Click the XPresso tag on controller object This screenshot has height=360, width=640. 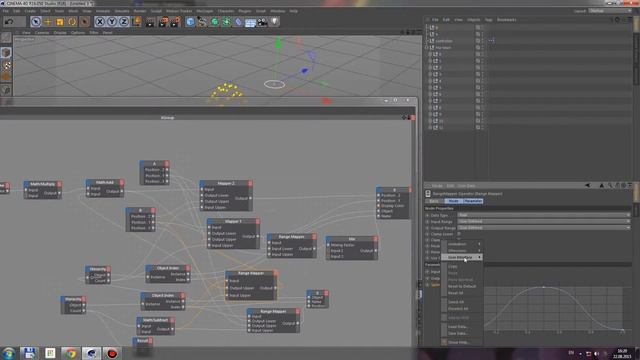pyautogui.click(x=491, y=40)
